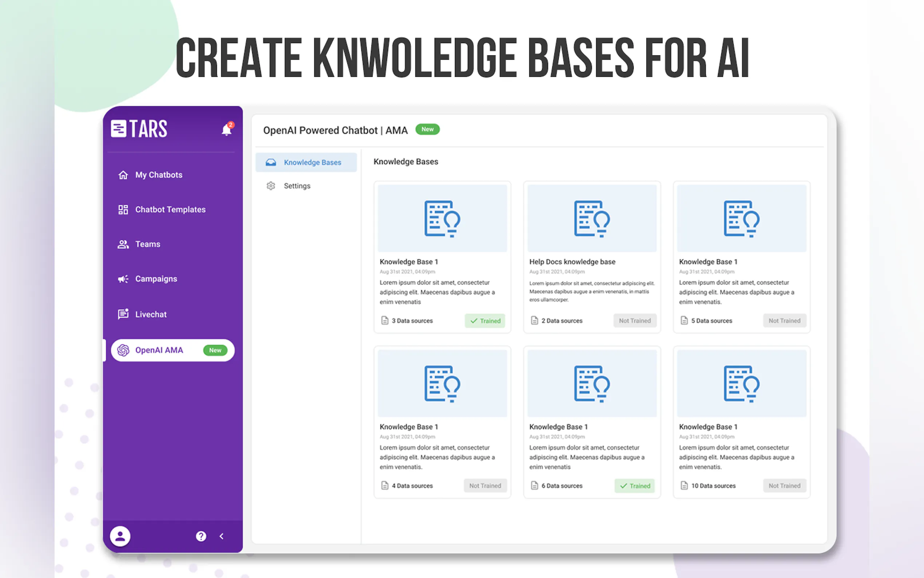
Task: Open My Chatbots from sidebar
Action: pyautogui.click(x=158, y=175)
